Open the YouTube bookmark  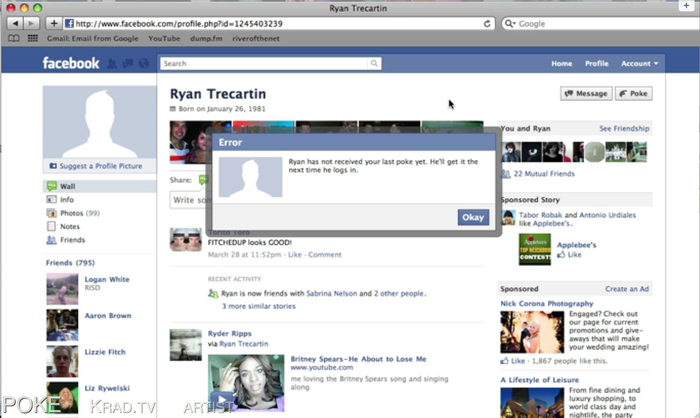click(x=164, y=38)
